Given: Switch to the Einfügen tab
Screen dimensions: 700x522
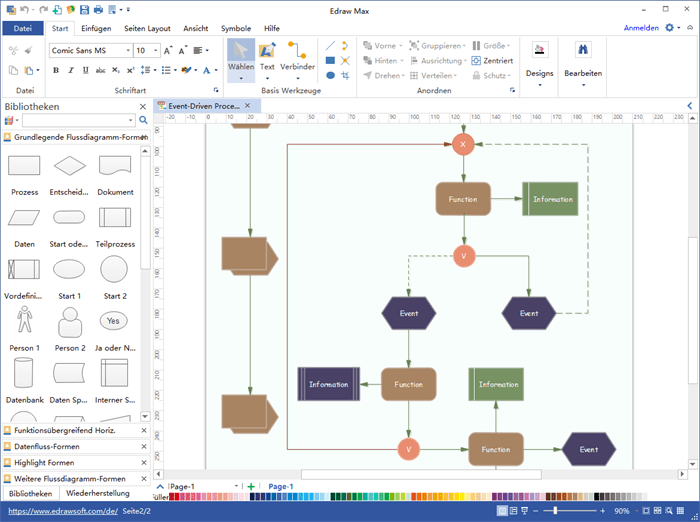Looking at the screenshot, I should [96, 28].
